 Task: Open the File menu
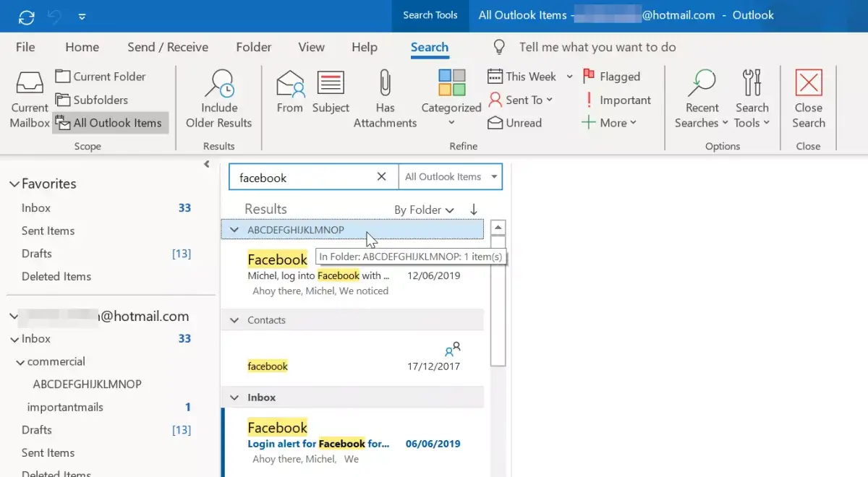25,47
